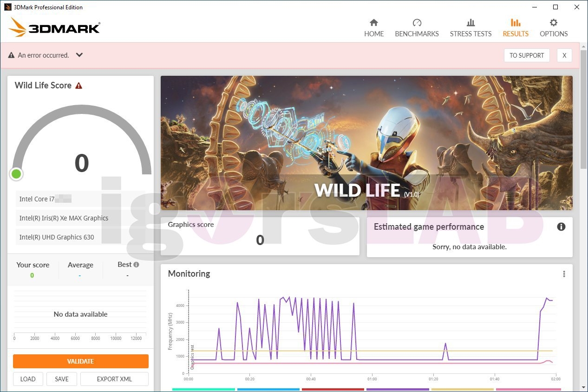Click the orange VALIDATE button
Image resolution: width=588 pixels, height=392 pixels.
click(x=81, y=361)
